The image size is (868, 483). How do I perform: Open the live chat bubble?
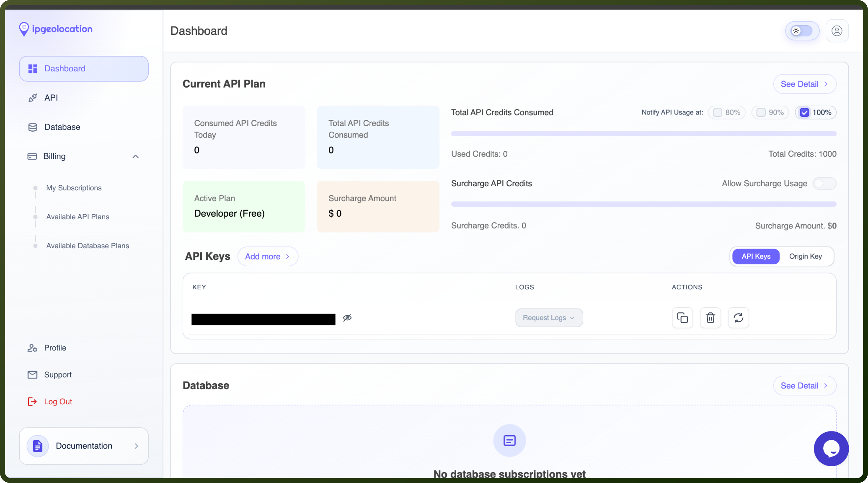(x=831, y=449)
